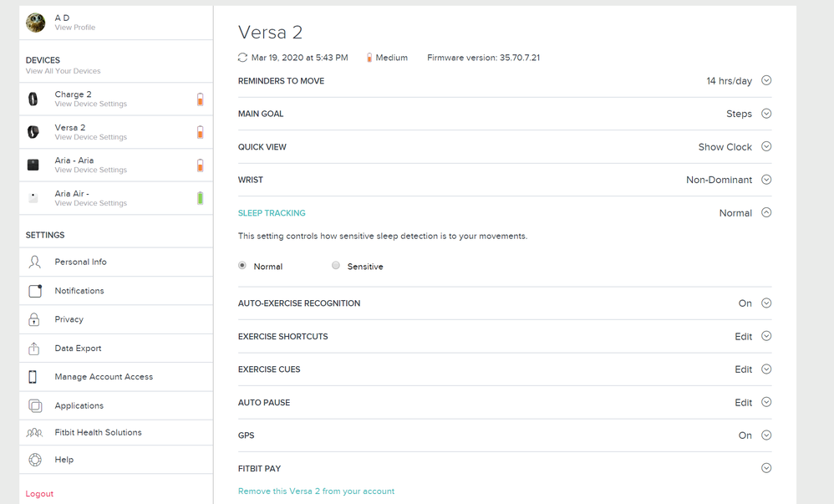This screenshot has height=504, width=834.
Task: Expand Fitbit Pay chevron
Action: (x=766, y=468)
